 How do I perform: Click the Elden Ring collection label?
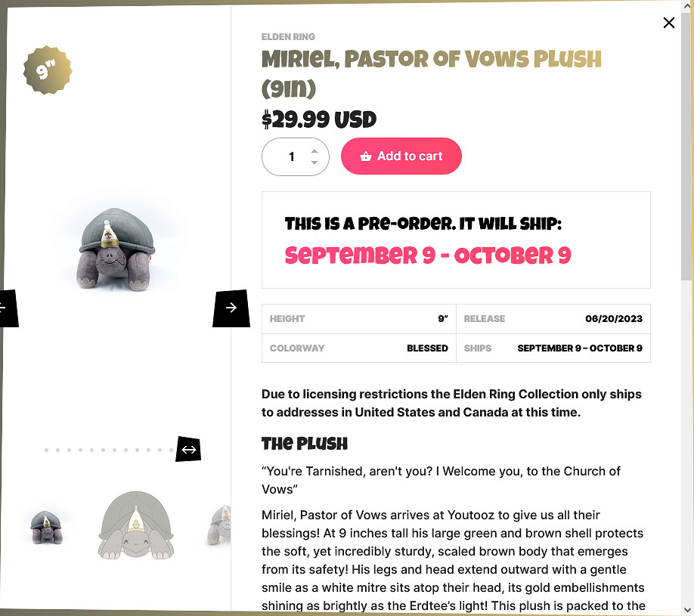(288, 37)
